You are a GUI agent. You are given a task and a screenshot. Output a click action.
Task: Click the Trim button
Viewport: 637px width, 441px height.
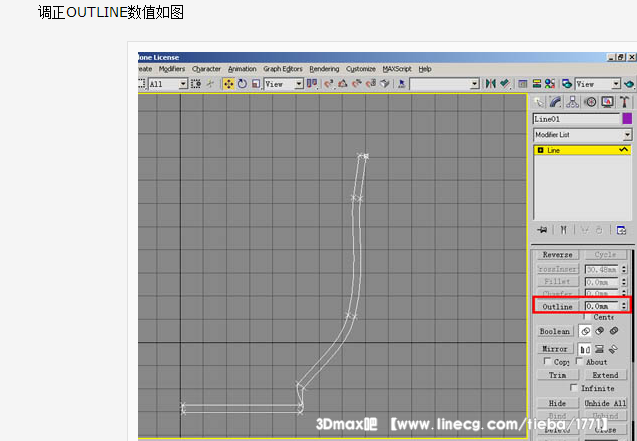[x=557, y=375]
